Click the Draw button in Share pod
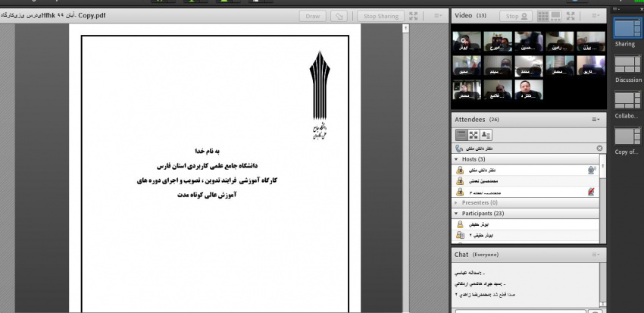Image resolution: width=644 pixels, height=313 pixels. 311,16
